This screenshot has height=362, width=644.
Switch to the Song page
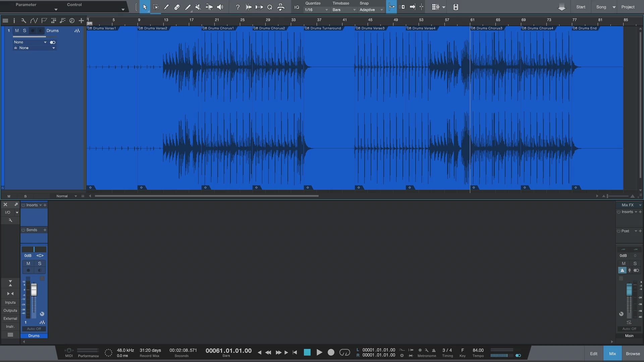coord(601,7)
